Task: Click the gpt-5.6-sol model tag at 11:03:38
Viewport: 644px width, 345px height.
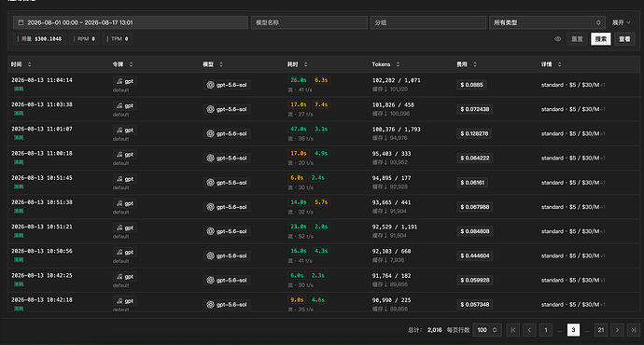Action: tap(227, 109)
